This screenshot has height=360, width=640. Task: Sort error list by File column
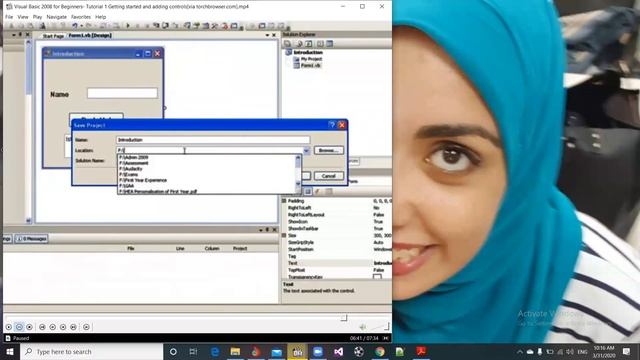[x=131, y=248]
